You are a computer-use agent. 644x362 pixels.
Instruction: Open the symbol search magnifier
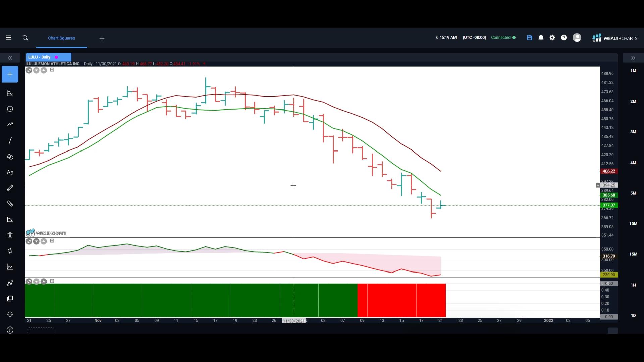(25, 38)
